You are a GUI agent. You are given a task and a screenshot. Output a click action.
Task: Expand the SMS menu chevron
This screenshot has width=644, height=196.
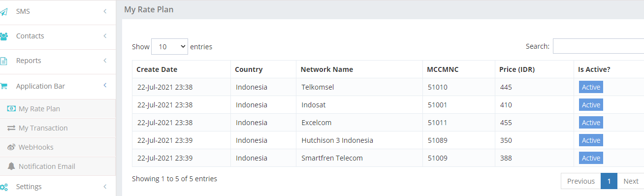click(105, 11)
